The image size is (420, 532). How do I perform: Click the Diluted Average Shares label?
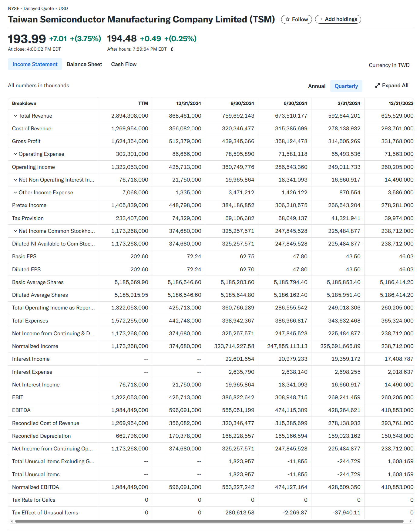40,295
